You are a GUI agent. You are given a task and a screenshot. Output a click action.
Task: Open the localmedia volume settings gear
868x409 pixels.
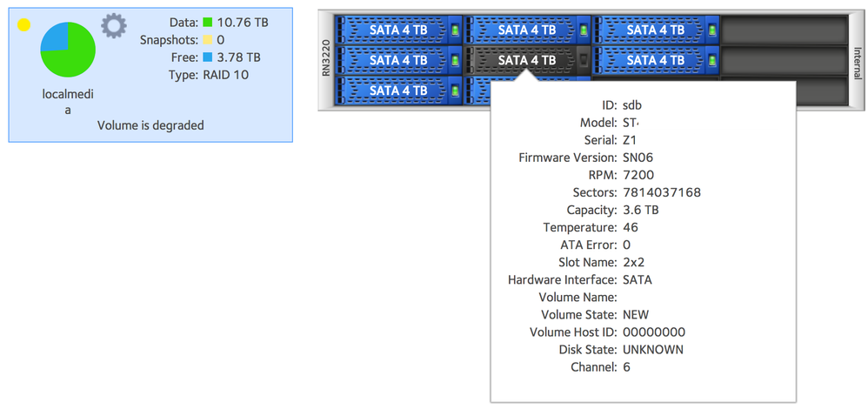coord(114,25)
